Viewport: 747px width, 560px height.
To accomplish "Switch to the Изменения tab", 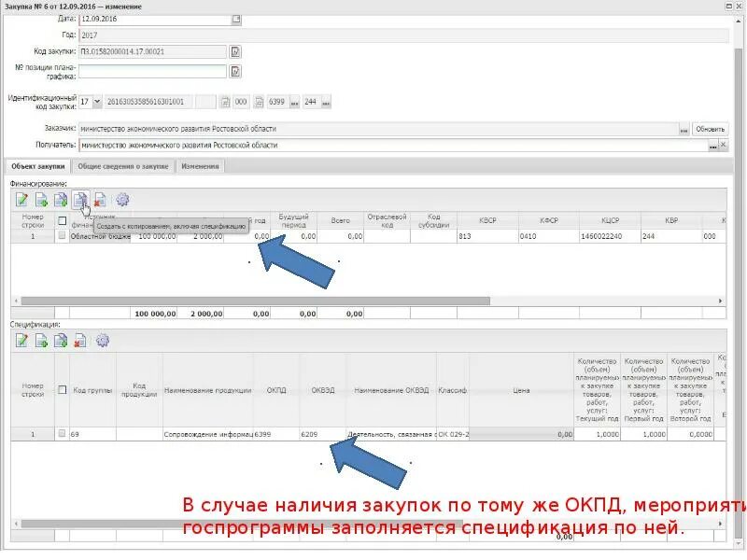I will [200, 166].
